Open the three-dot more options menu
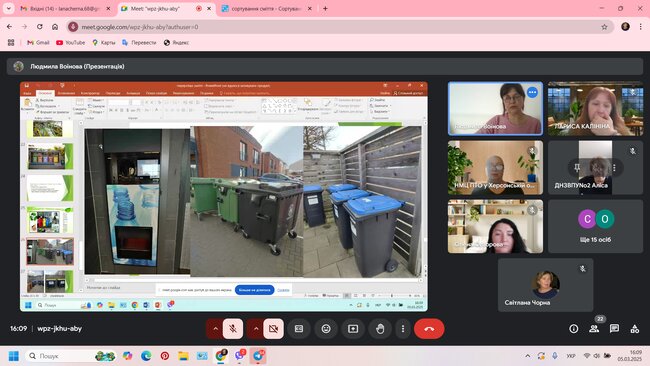The height and width of the screenshot is (366, 650). click(x=403, y=329)
